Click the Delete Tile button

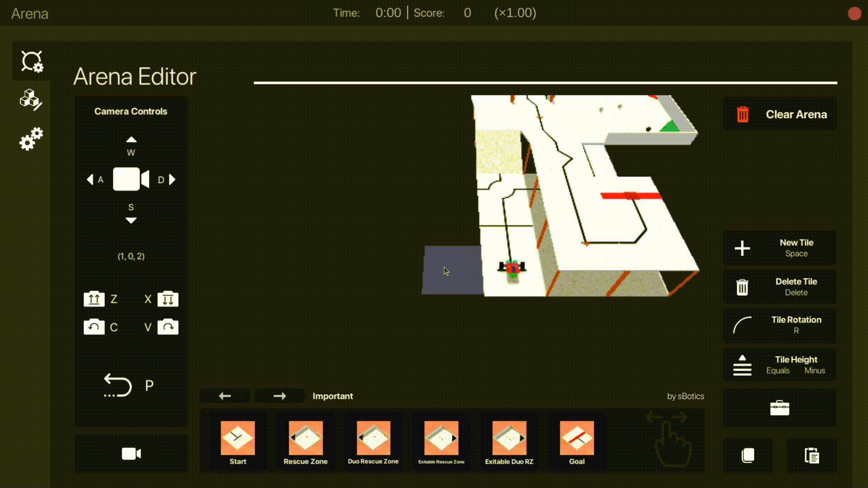779,286
